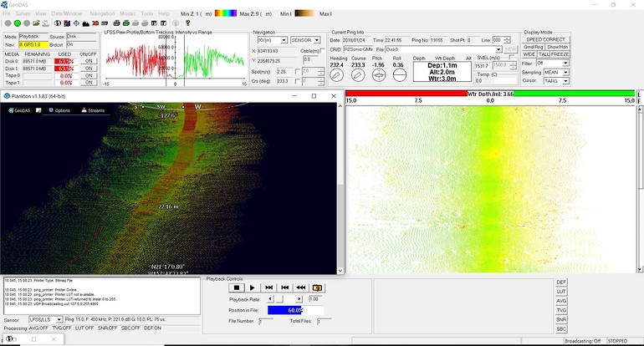This screenshot has height=346, width=644.
Task: Click the SBC processing button
Action: pos(561,328)
